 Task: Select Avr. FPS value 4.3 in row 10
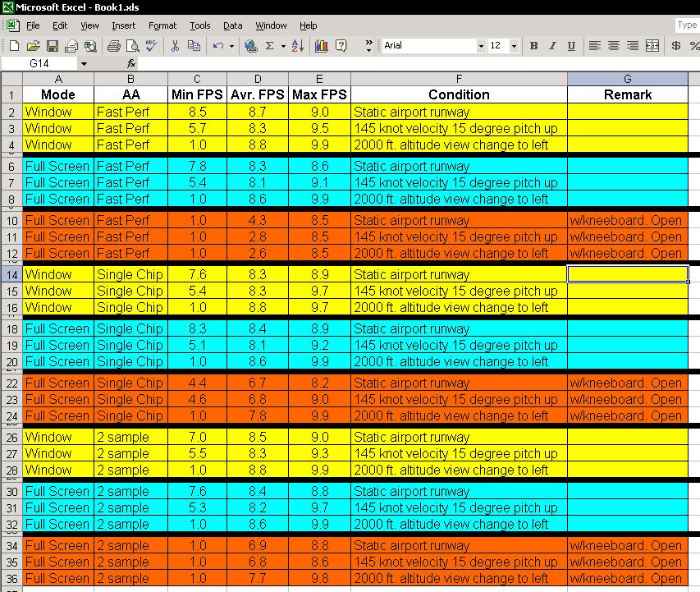(258, 220)
